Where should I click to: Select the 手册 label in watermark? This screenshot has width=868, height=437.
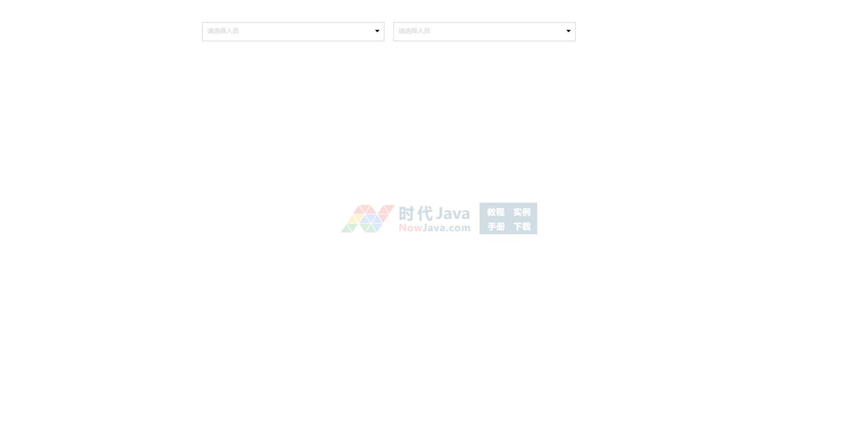[496, 226]
